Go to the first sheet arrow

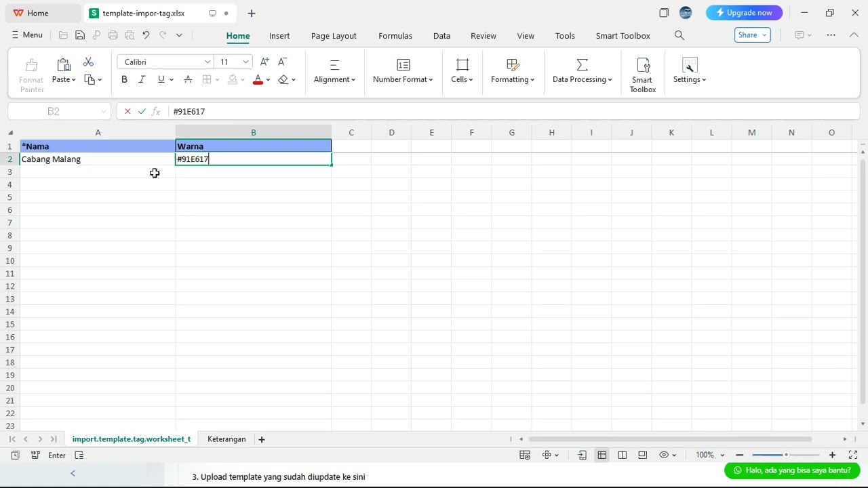pos(12,439)
